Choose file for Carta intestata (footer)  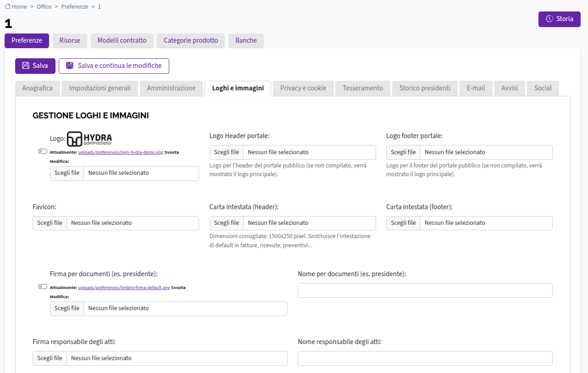(x=469, y=223)
